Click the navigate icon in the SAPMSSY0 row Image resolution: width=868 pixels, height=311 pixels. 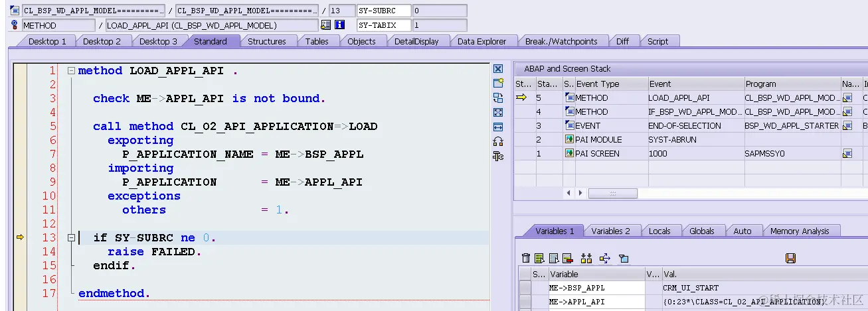tap(847, 153)
